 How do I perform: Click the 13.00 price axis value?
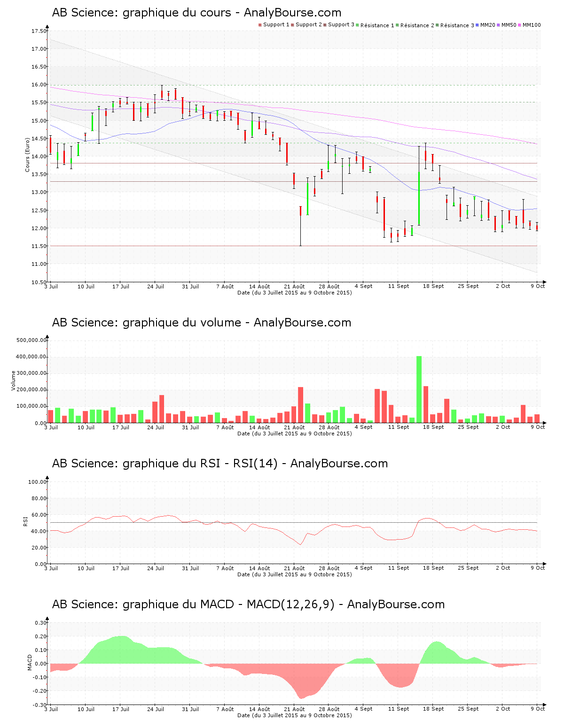(39, 192)
